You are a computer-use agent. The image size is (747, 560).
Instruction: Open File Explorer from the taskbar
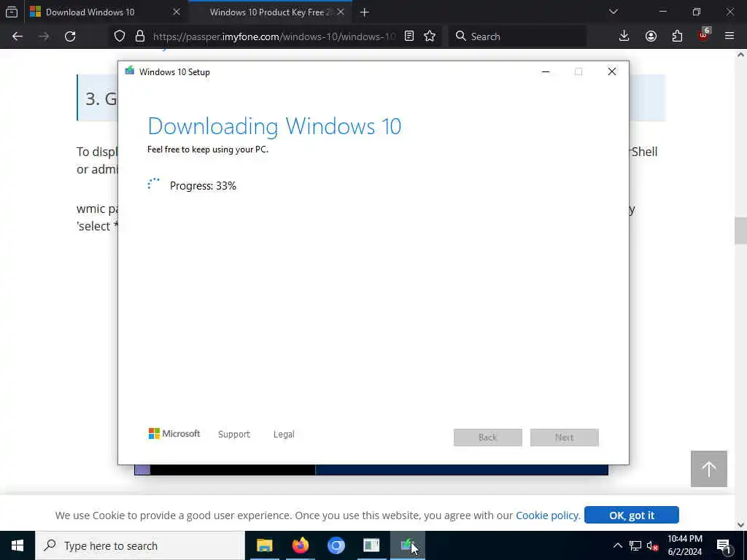pos(264,545)
